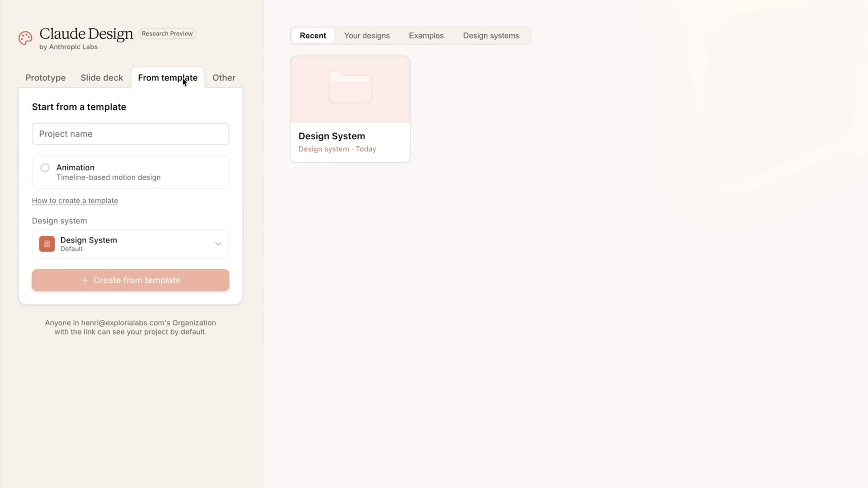
Task: Switch to the Prototype tab
Action: [x=46, y=78]
